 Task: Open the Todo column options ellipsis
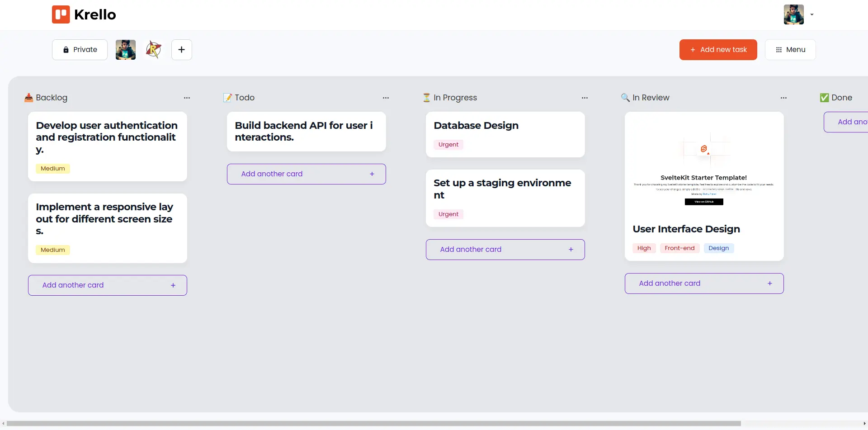pos(386,98)
